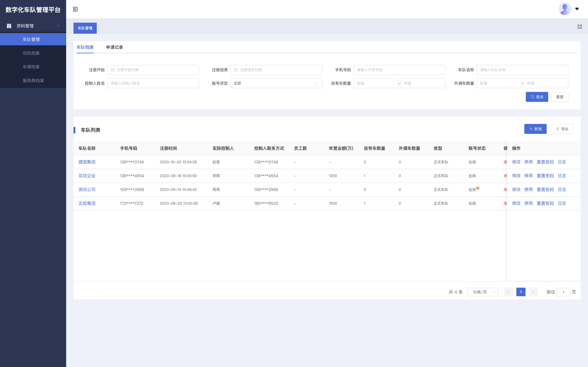This screenshot has width=588, height=367.
Task: Click the 年营业额(万) column header
Action: click(341, 148)
